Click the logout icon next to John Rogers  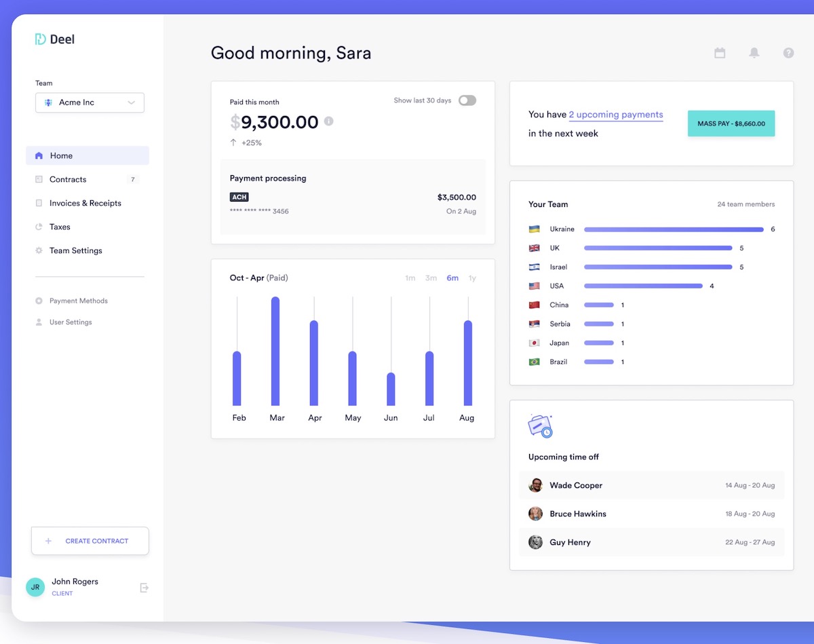pyautogui.click(x=144, y=587)
